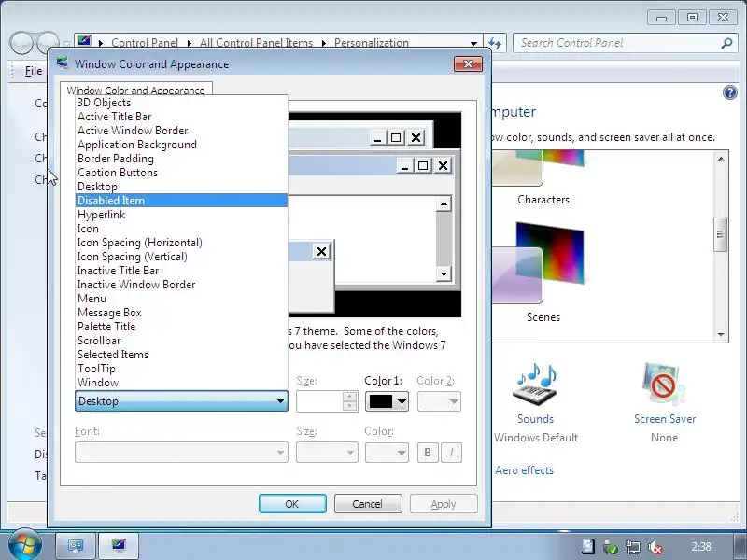Pick Menu from the item list
Image resolution: width=747 pixels, height=560 pixels.
click(x=181, y=299)
